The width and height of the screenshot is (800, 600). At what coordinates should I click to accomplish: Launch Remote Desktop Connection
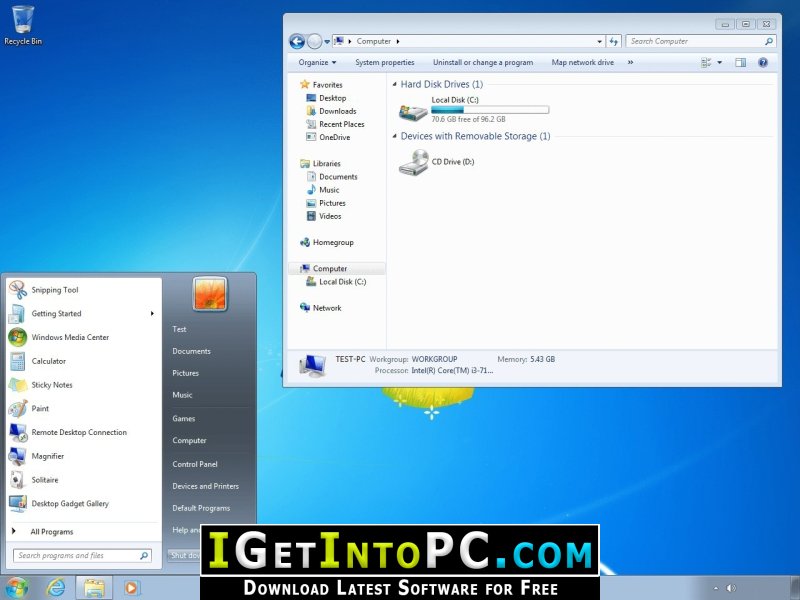84,432
